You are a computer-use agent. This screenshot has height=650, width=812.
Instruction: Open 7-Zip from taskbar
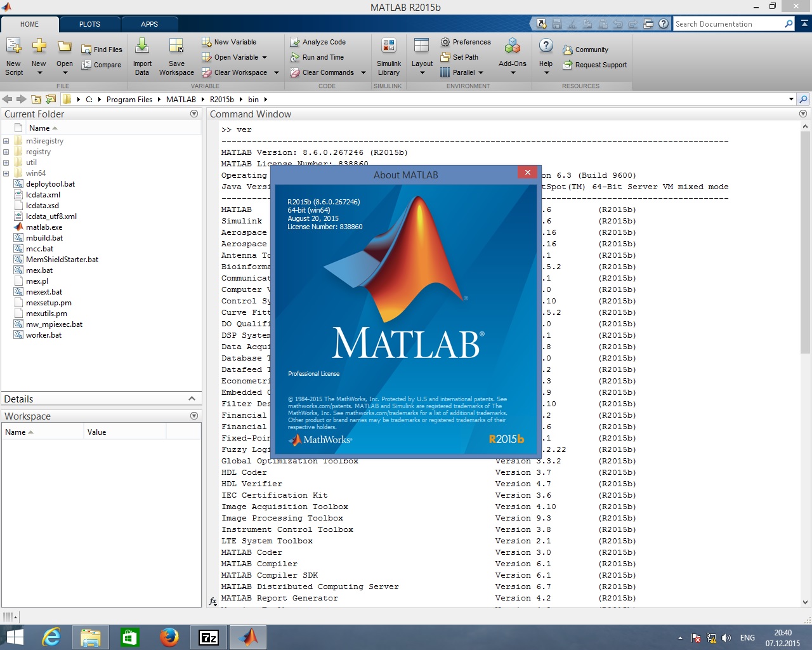(x=209, y=637)
